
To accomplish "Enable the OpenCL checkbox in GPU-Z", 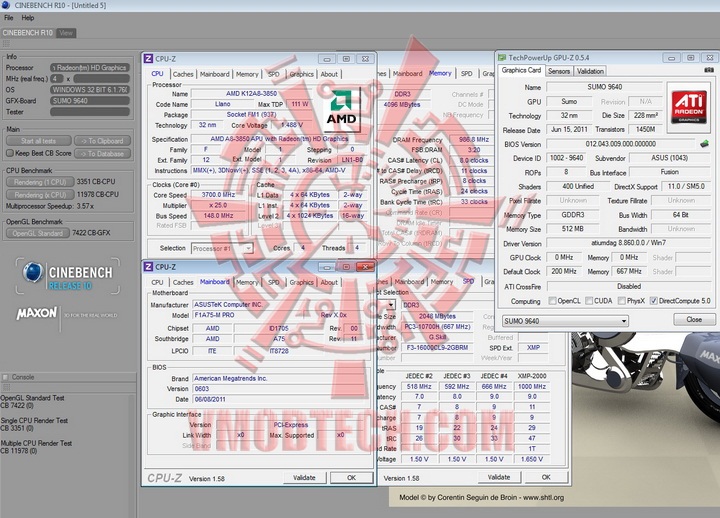I will pos(552,301).
